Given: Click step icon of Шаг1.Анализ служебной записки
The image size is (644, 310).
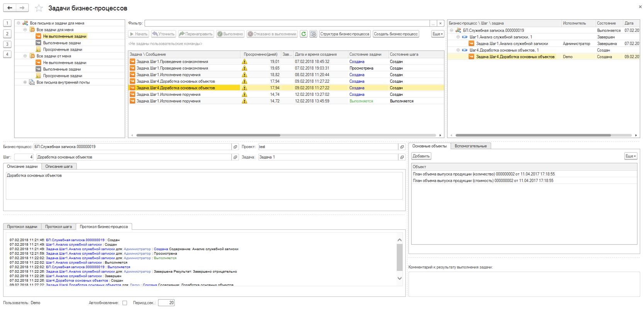Looking at the screenshot, I should (465, 37).
